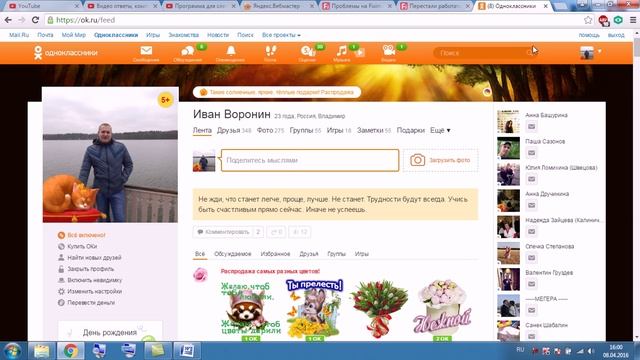
Task: Expand the Ещё dropdown in profile menu
Action: [x=440, y=130]
